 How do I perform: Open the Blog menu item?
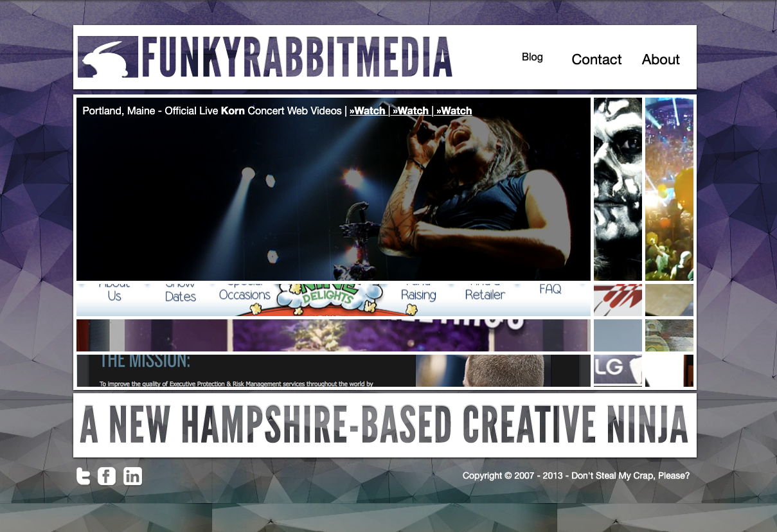click(x=532, y=57)
